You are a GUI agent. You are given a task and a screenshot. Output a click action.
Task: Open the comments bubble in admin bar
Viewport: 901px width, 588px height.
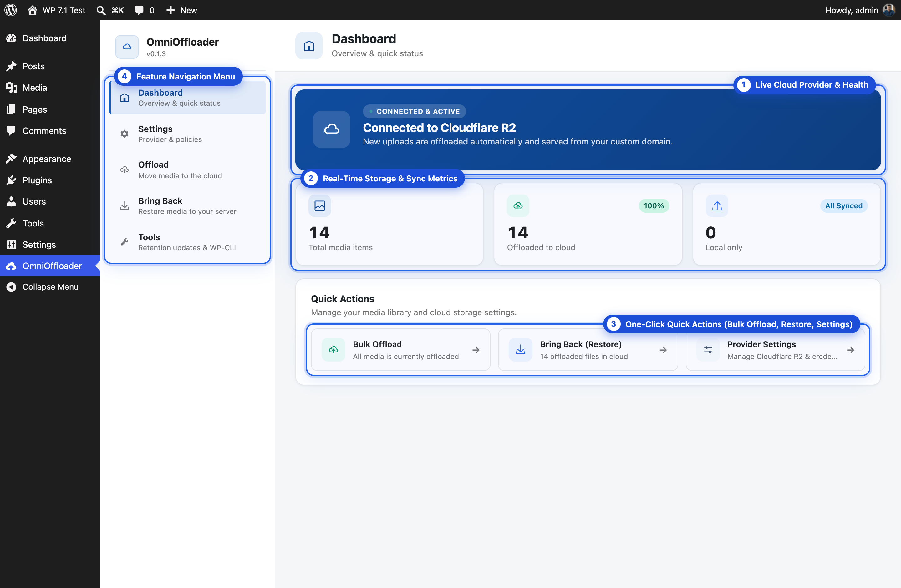[x=145, y=10]
